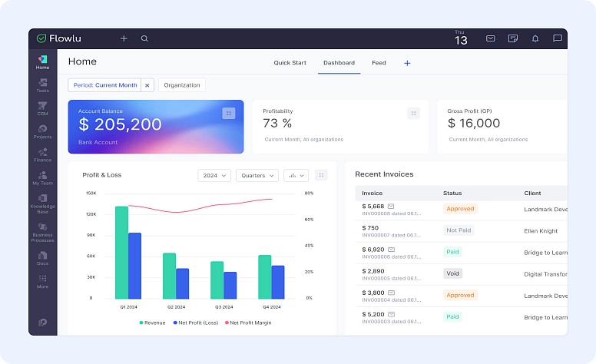Screen dimensions: 596x364
Task: Go to Projects in sidebar
Action: click(x=43, y=131)
